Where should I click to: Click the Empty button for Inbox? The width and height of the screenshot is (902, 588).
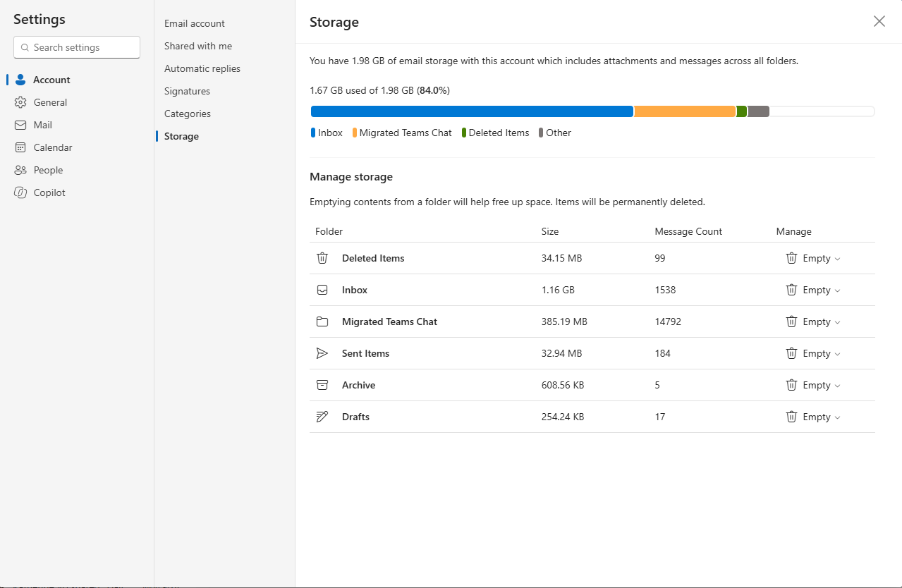click(813, 290)
